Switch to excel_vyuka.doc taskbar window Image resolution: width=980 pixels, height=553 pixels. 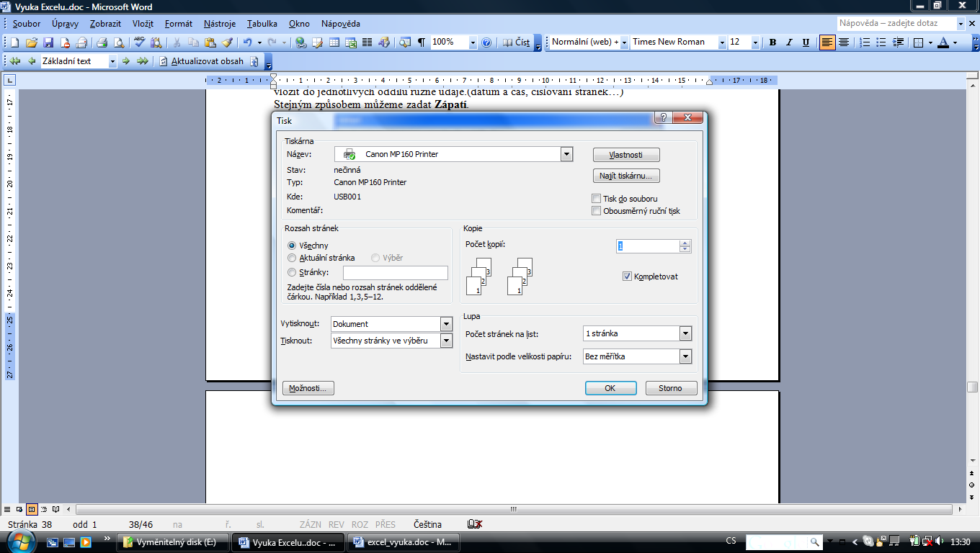point(402,542)
